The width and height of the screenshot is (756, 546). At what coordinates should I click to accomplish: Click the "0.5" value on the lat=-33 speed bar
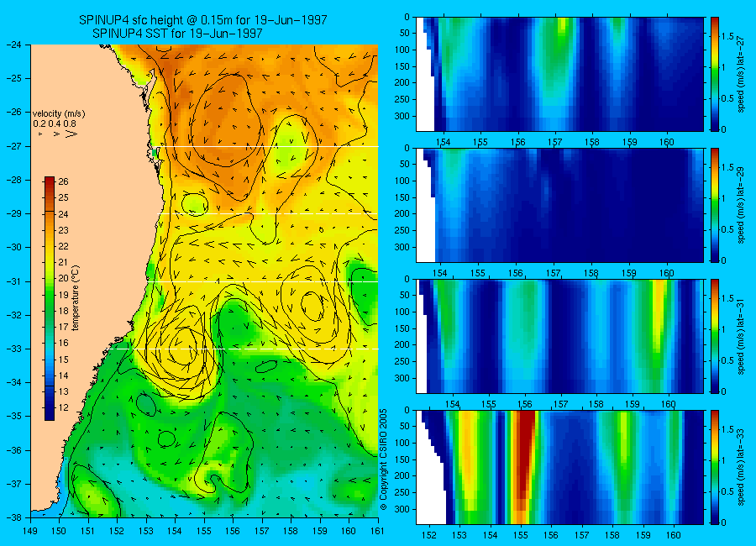727,491
